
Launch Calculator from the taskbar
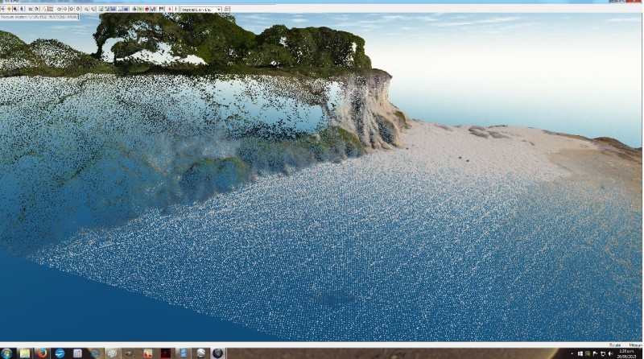77,353
